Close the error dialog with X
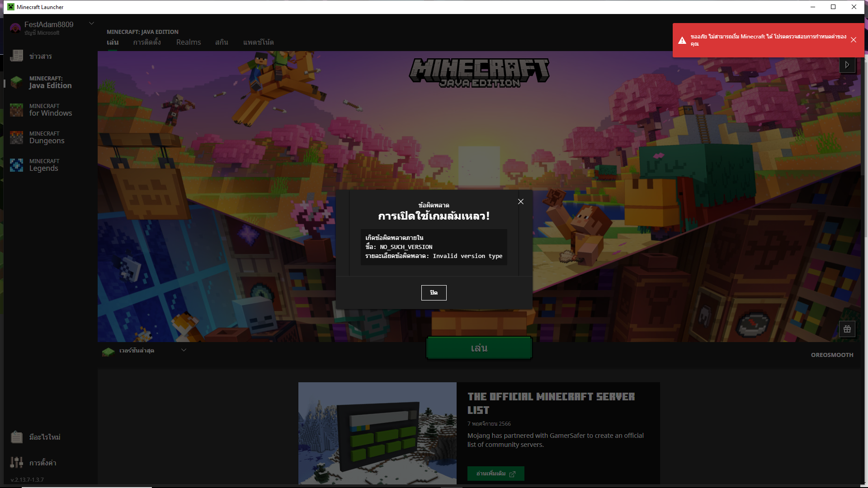The image size is (868, 488). [521, 202]
